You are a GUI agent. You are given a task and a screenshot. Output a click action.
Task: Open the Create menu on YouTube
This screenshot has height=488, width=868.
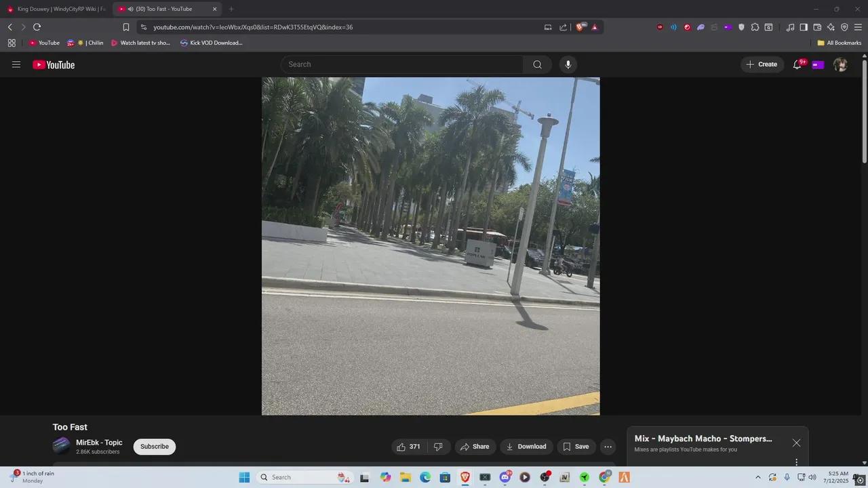(762, 64)
